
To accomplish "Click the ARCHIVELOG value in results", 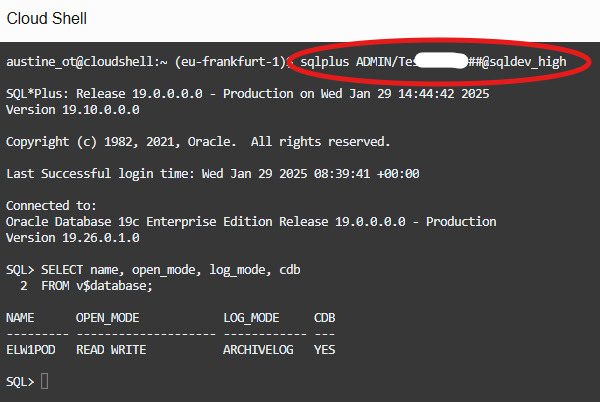I will point(258,350).
